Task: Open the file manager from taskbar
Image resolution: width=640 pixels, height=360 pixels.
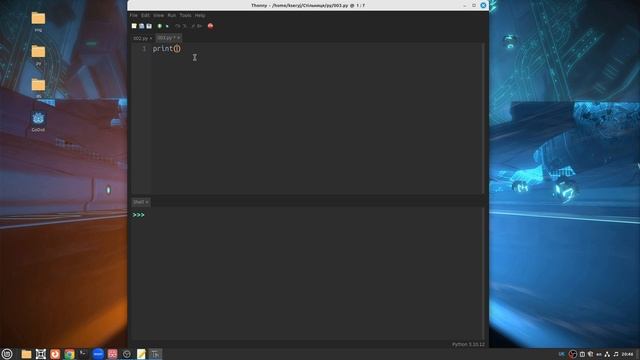Action: pyautogui.click(x=27, y=354)
